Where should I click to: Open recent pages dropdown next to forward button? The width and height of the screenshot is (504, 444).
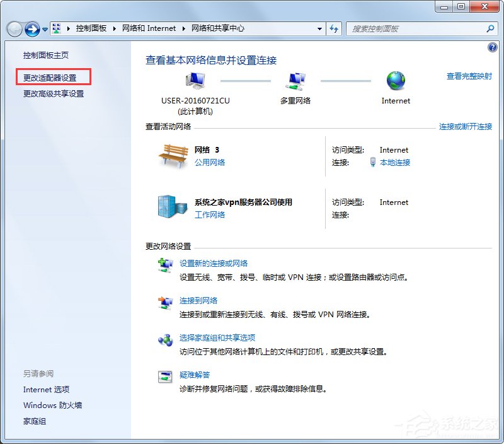(44, 29)
